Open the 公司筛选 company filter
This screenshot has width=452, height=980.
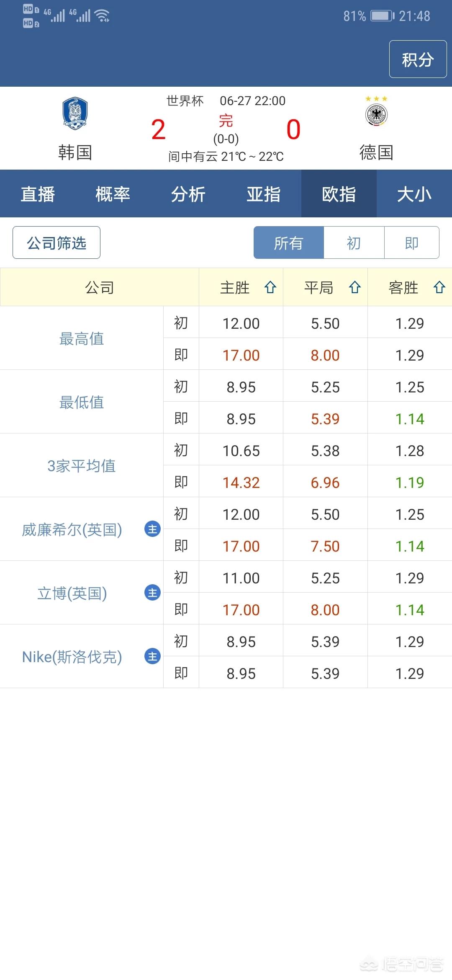56,243
